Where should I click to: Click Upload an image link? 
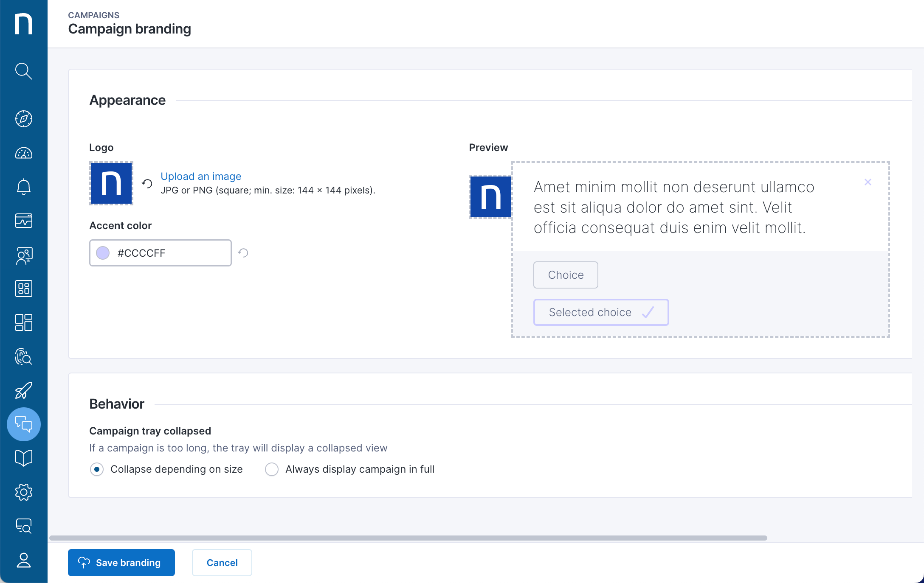click(x=201, y=176)
